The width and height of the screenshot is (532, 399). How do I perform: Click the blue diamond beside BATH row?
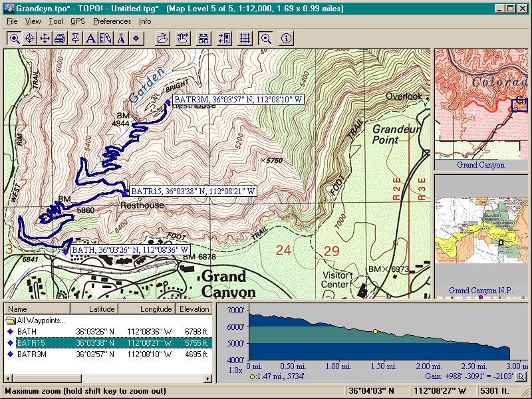click(11, 331)
